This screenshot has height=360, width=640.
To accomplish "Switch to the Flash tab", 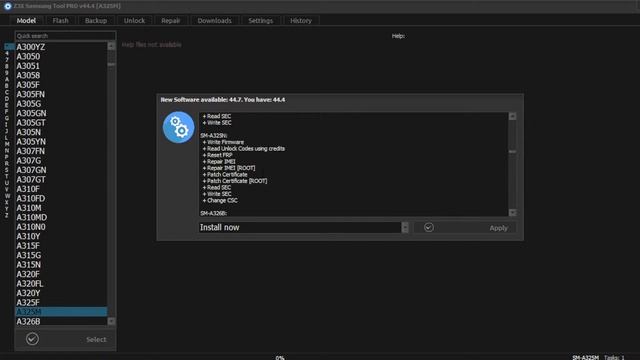I will [x=60, y=20].
